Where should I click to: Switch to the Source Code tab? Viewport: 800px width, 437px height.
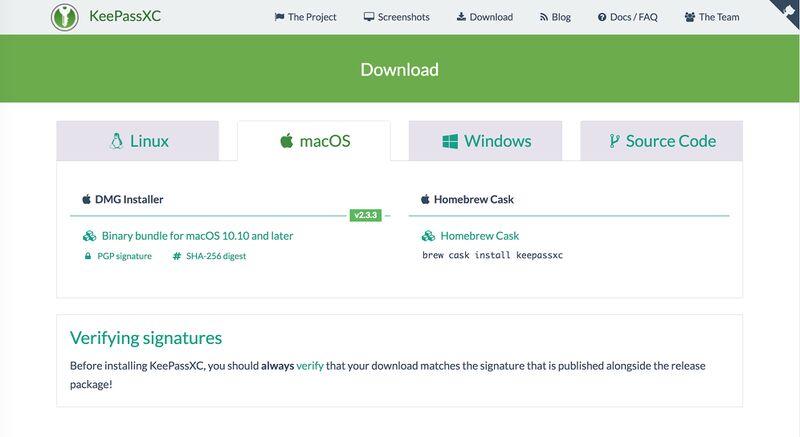(661, 141)
